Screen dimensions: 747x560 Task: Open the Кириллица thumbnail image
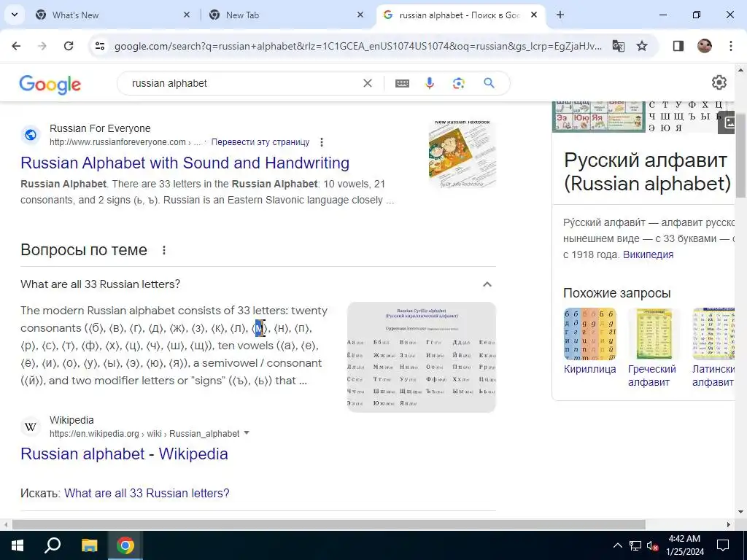pos(589,333)
